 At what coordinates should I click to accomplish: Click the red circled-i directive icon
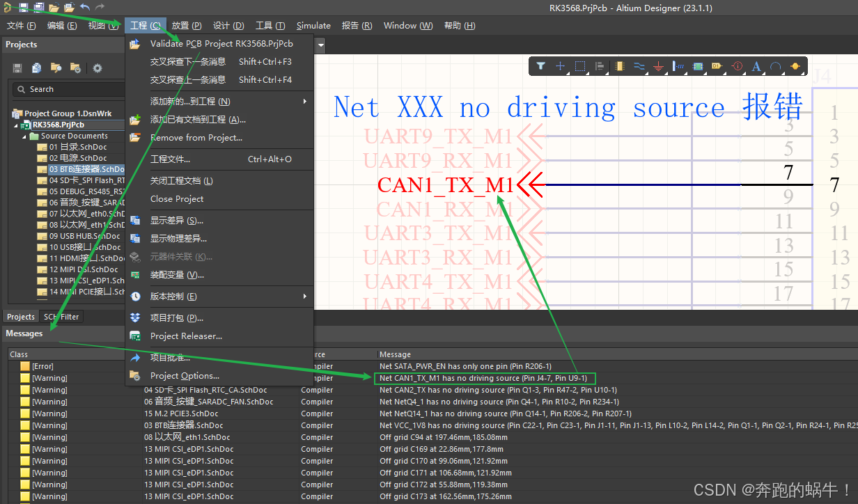738,66
